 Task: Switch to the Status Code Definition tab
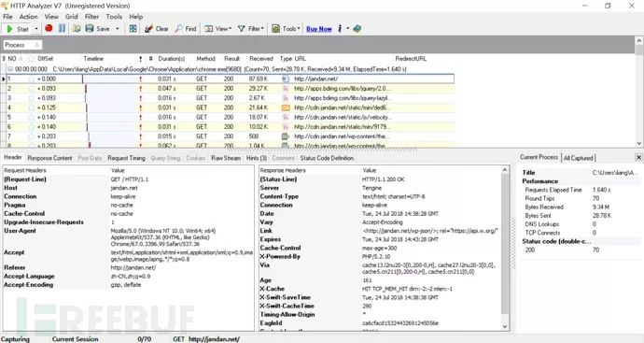pos(327,158)
